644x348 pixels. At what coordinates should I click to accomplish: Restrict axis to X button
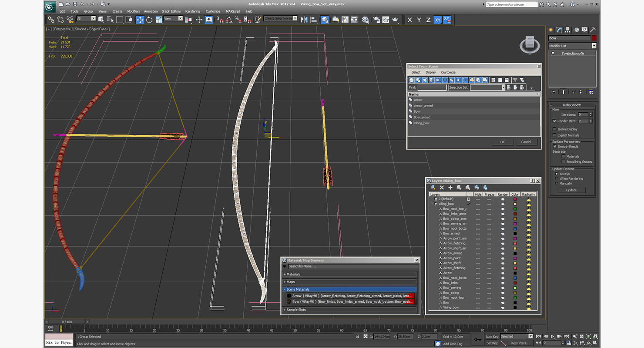pyautogui.click(x=409, y=20)
